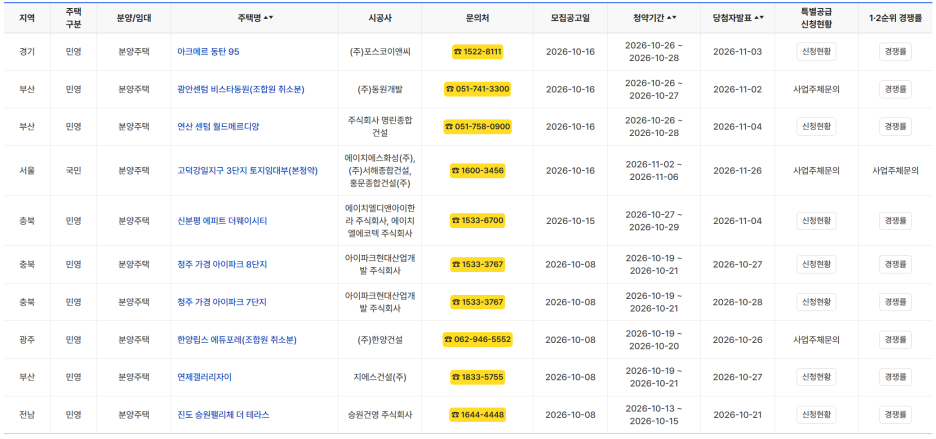Screen dimensions: 936x439
Task: View 신청현황 for 연산 센텀 월드메르디앙
Action: 816,127
